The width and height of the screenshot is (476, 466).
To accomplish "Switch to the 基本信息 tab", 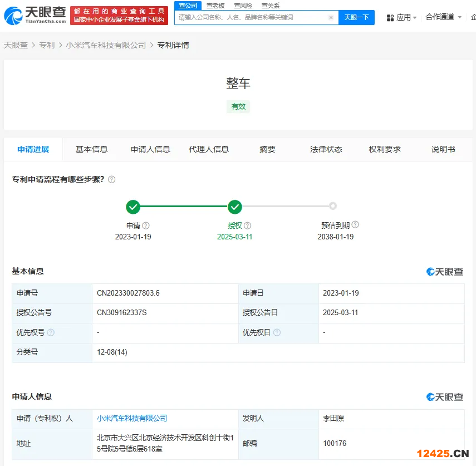I will click(x=92, y=149).
